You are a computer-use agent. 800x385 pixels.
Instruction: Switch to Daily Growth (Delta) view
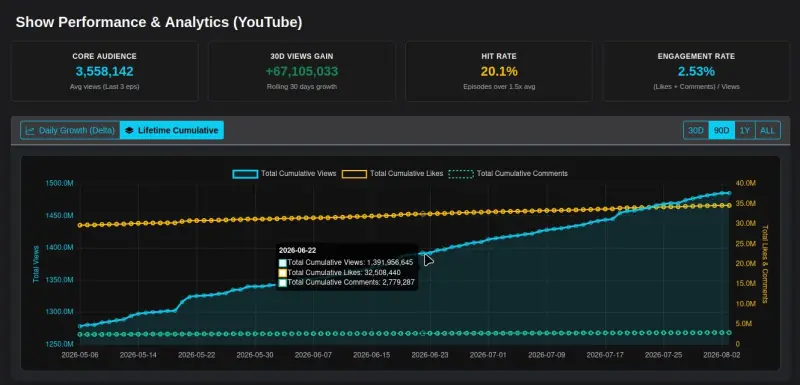[70, 130]
